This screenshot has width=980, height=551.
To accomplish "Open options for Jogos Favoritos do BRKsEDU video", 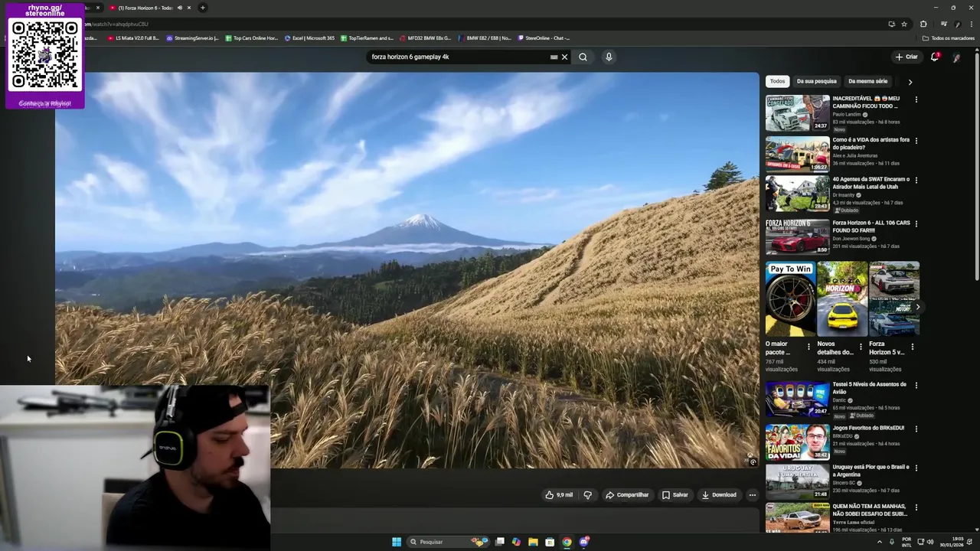I will point(916,429).
